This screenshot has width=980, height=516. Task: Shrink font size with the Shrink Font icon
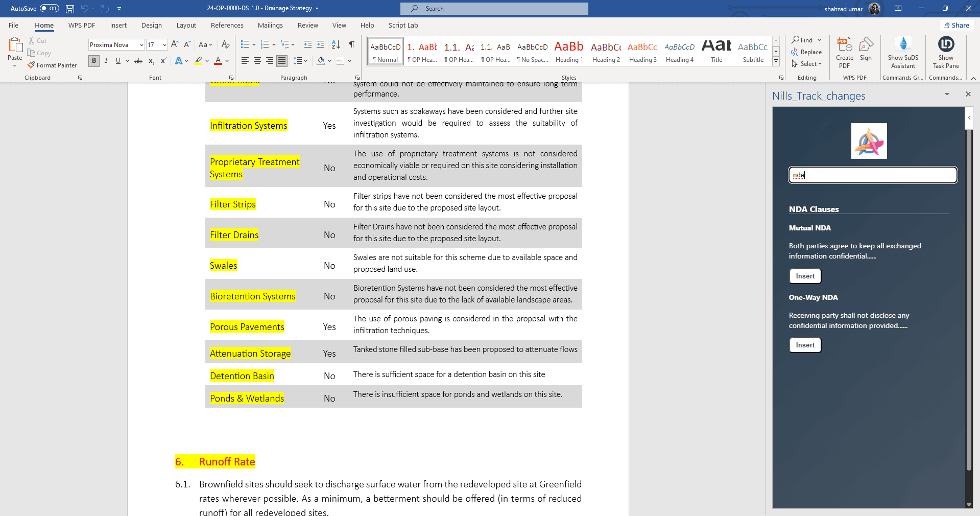pos(187,44)
